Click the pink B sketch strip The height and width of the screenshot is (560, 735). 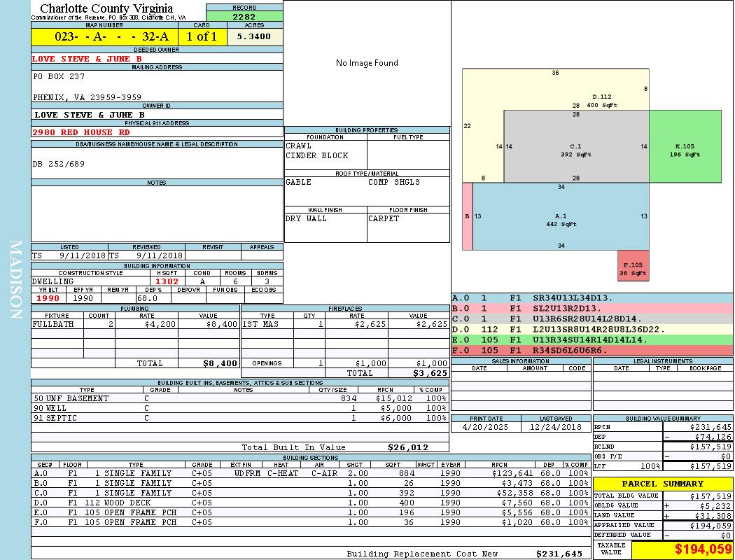tap(468, 216)
